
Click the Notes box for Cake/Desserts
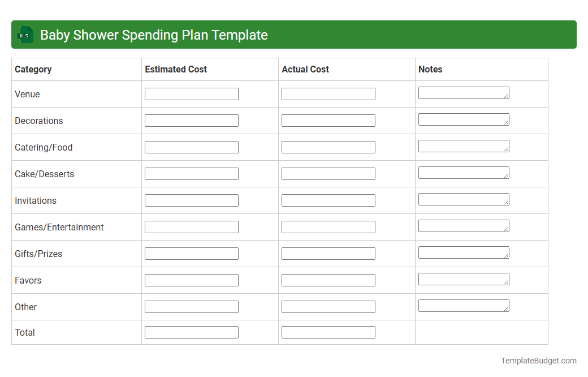click(464, 172)
